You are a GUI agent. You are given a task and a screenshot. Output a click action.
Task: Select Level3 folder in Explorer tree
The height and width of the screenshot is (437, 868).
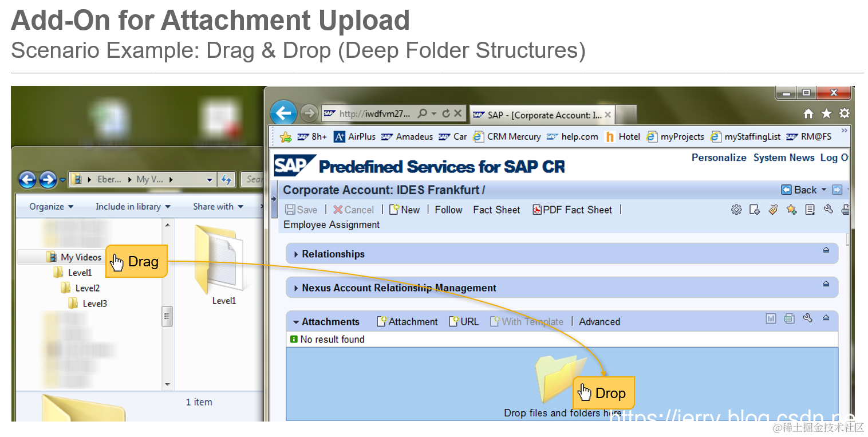(88, 304)
